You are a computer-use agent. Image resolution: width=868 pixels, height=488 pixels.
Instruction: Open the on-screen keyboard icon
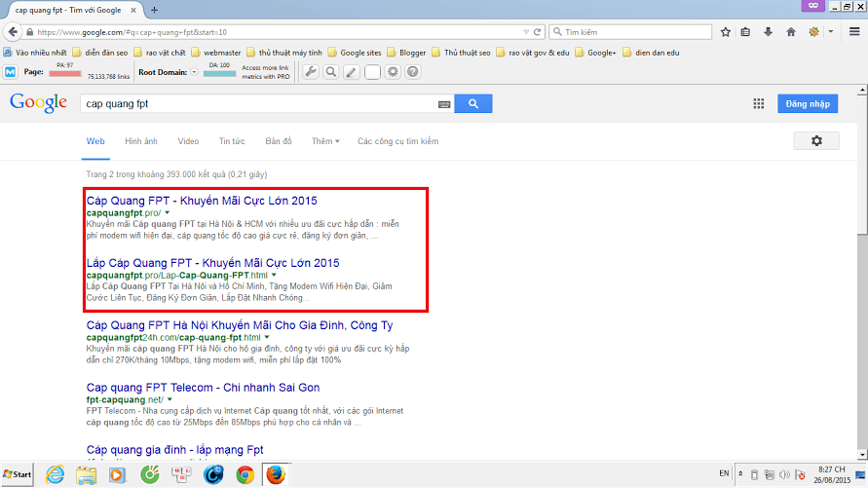[x=444, y=104]
